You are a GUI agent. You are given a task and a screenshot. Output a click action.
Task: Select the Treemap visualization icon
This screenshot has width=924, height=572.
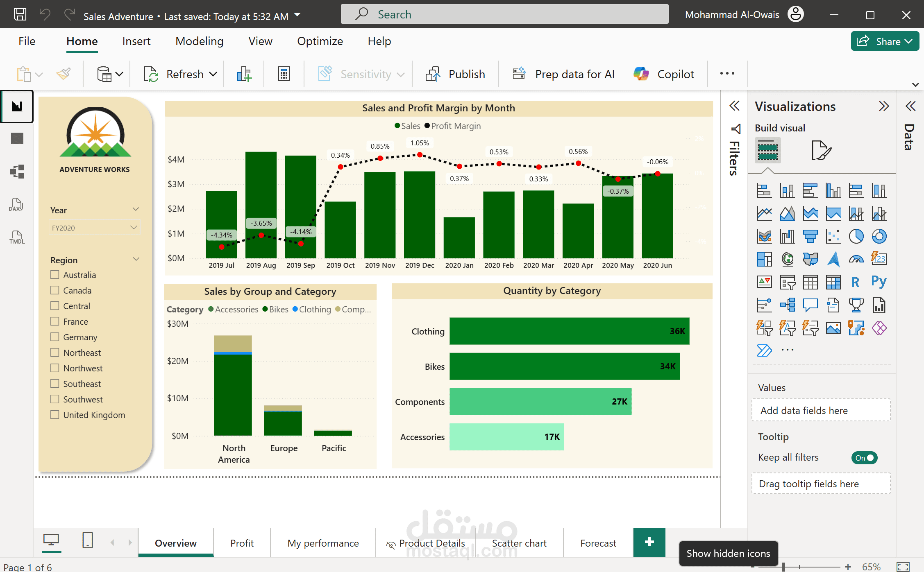(x=765, y=259)
